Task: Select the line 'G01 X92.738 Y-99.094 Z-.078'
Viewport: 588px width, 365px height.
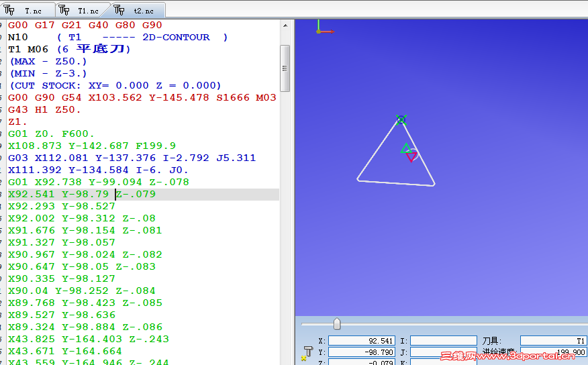Action: (99, 182)
